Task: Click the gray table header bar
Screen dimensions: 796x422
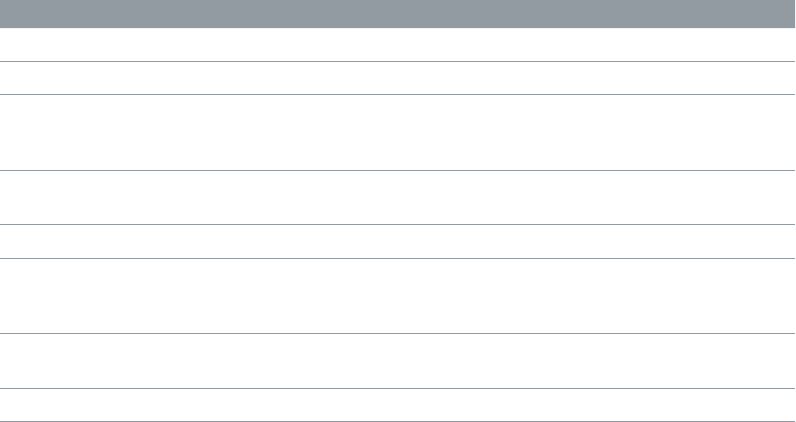Action: tap(397, 14)
